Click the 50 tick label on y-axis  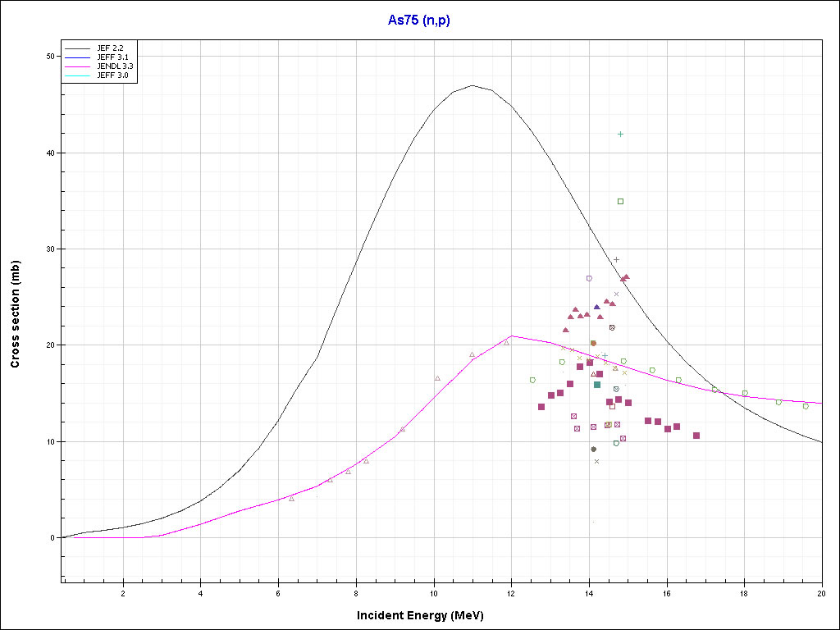(x=50, y=56)
